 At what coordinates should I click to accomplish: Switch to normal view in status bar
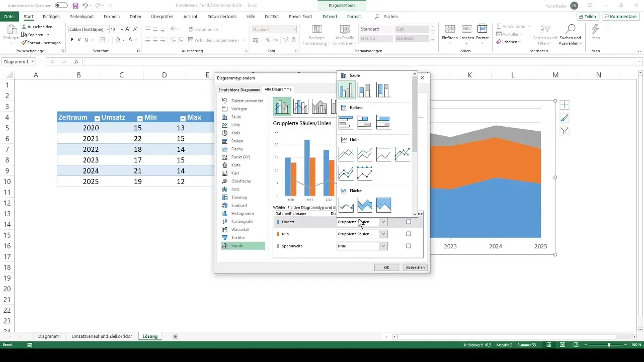[x=549, y=345]
